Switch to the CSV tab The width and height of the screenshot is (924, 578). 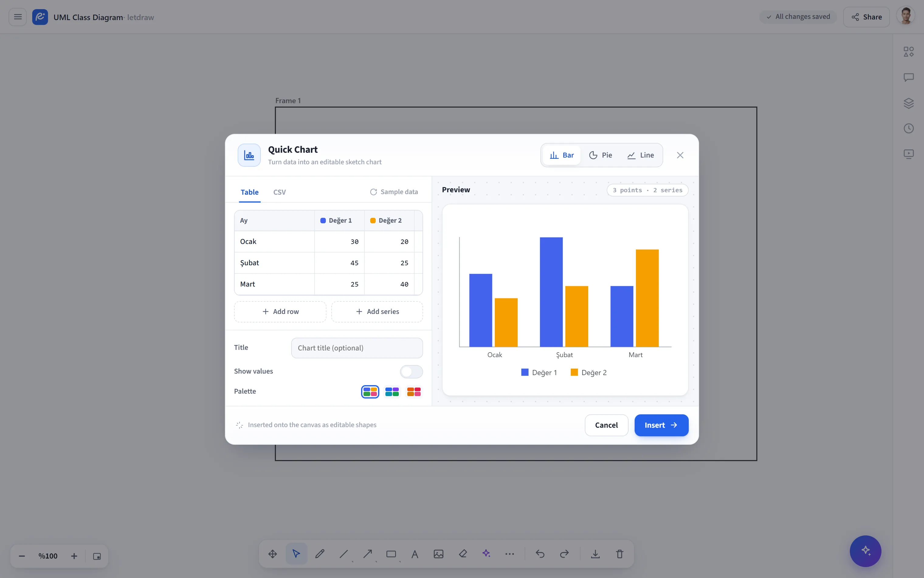tap(280, 192)
